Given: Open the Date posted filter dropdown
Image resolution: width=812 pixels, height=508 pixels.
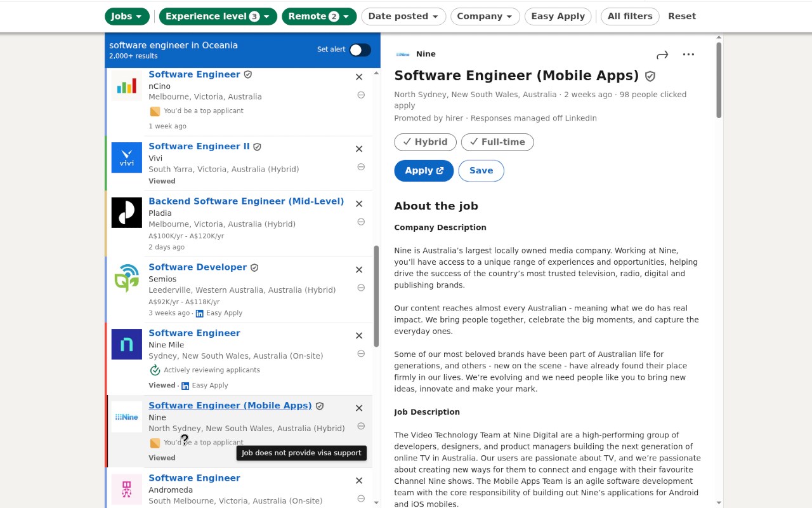Looking at the screenshot, I should pos(403,17).
